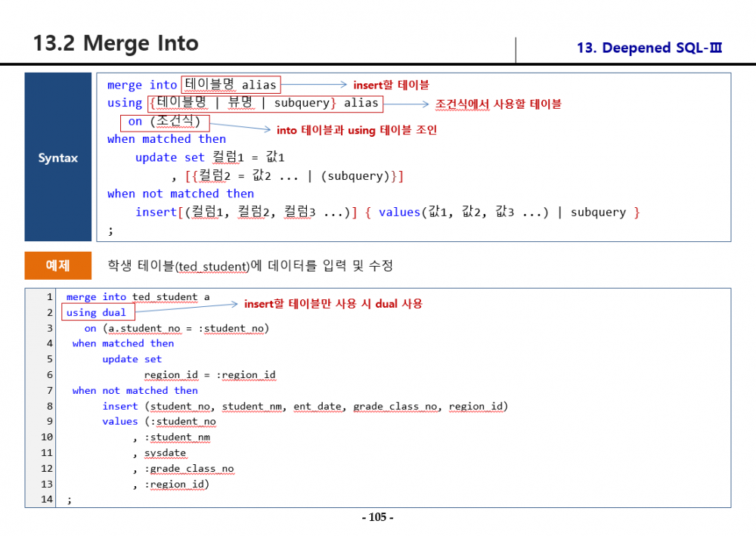The height and width of the screenshot is (536, 756).
Task: Click 'when not matched then' in syntax box
Action: (181, 194)
